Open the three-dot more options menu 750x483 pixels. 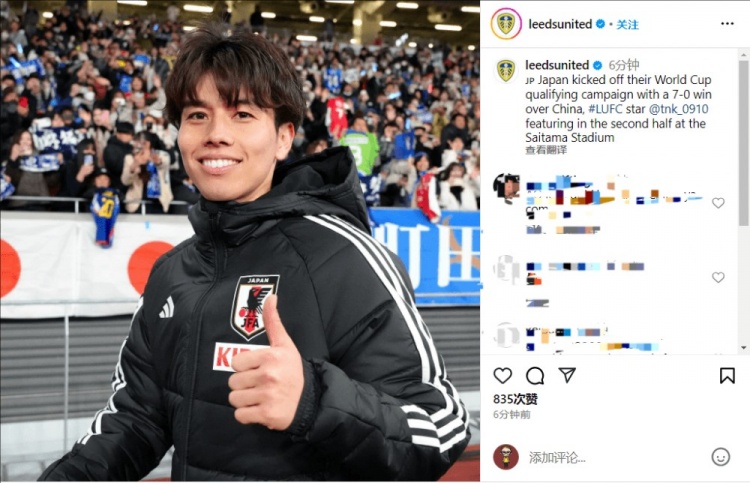point(727,23)
